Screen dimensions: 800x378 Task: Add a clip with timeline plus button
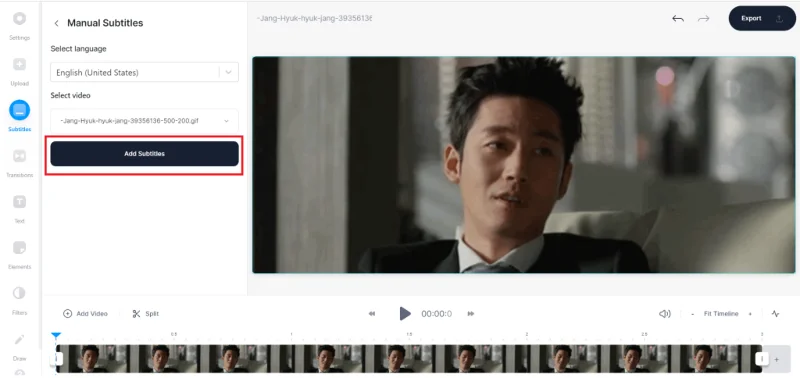pos(777,359)
